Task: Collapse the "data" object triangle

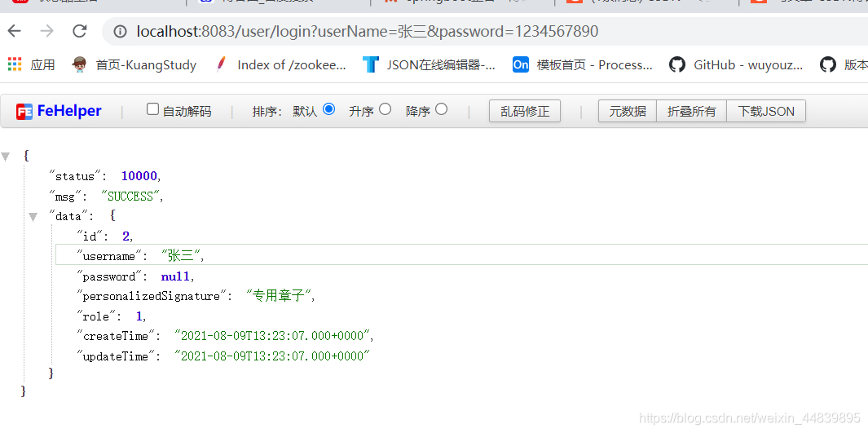Action: click(33, 217)
